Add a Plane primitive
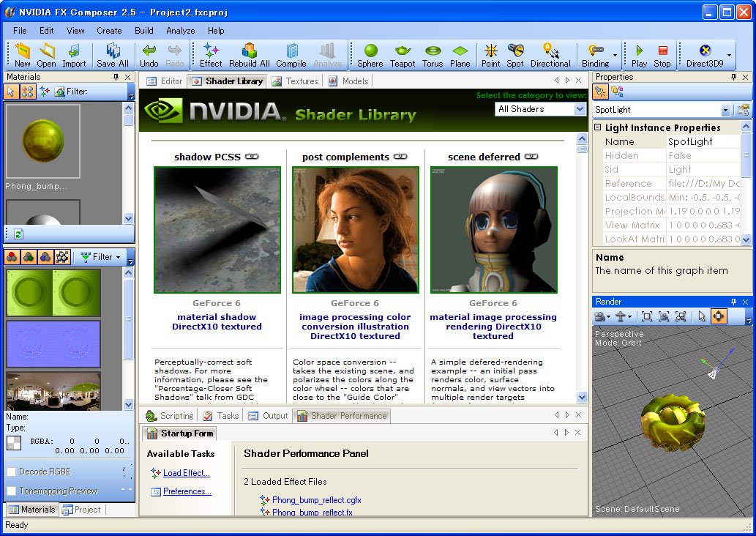This screenshot has width=756, height=536. 460,51
